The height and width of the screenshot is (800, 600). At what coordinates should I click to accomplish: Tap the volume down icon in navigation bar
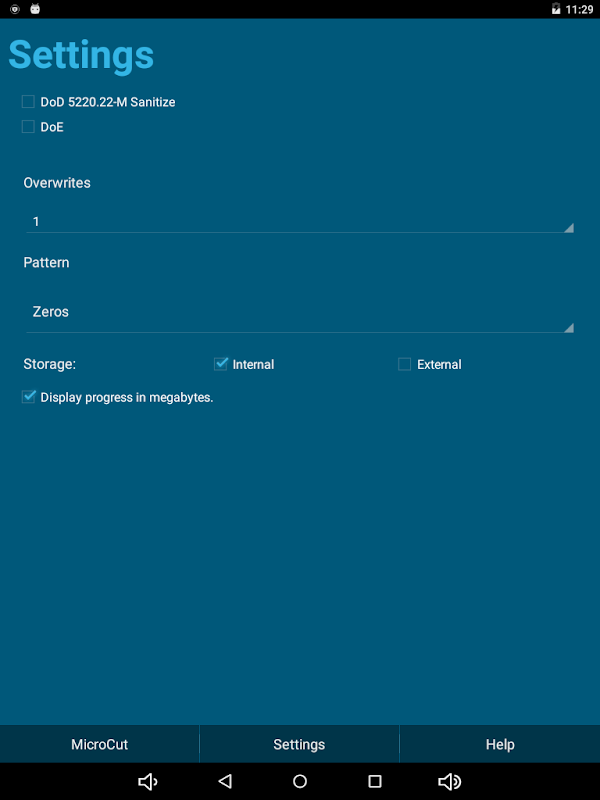tap(148, 781)
